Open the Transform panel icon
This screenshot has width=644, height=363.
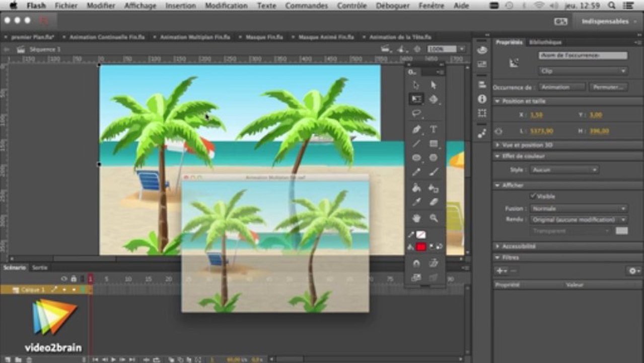[x=482, y=113]
